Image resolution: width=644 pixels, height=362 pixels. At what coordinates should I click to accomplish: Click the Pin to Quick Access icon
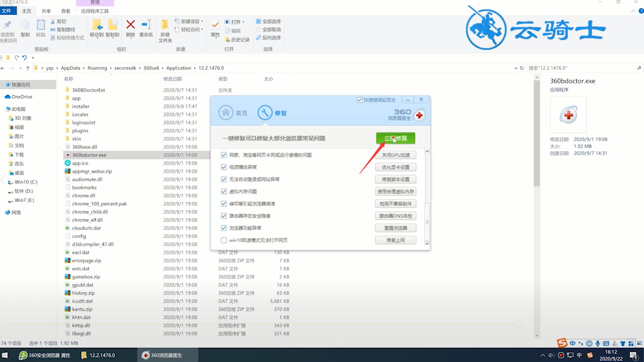tap(7, 25)
